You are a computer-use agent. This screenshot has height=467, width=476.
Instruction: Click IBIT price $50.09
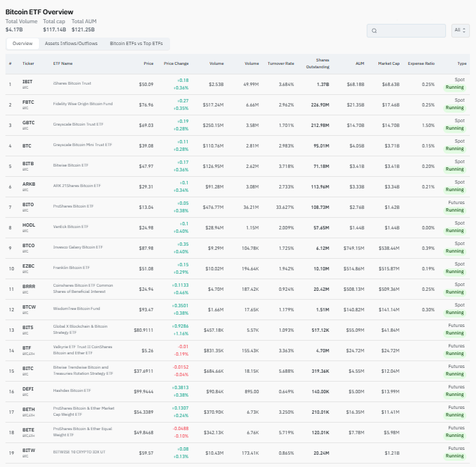pos(146,85)
